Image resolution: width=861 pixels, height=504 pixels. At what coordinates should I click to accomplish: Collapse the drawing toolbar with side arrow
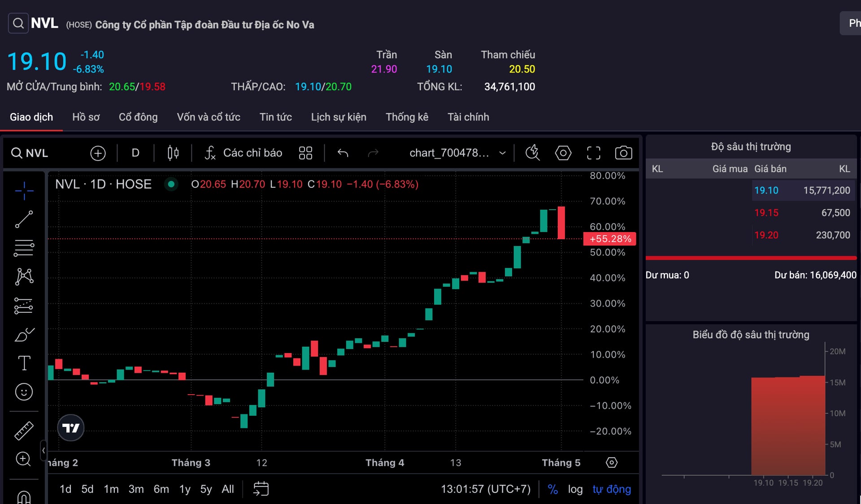(43, 450)
